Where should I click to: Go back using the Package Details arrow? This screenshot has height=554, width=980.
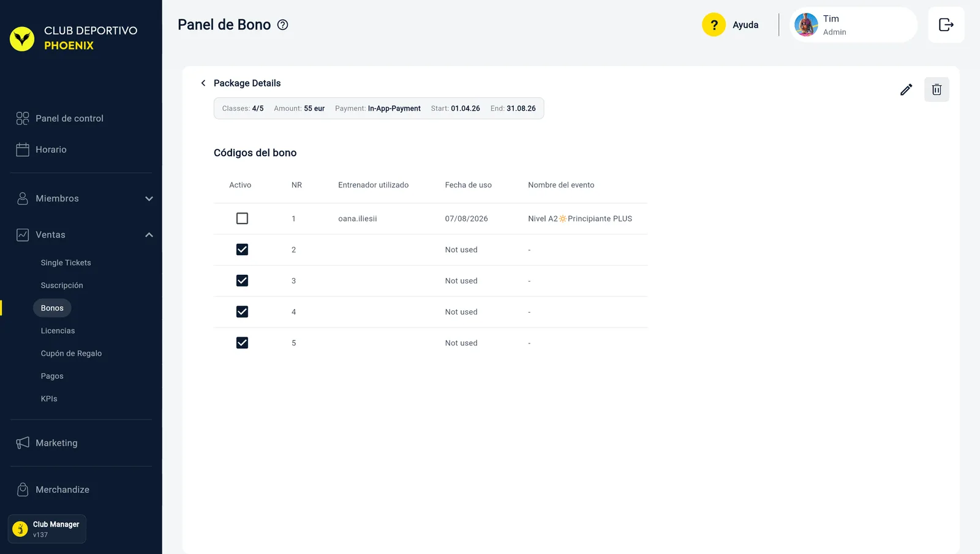pos(203,83)
